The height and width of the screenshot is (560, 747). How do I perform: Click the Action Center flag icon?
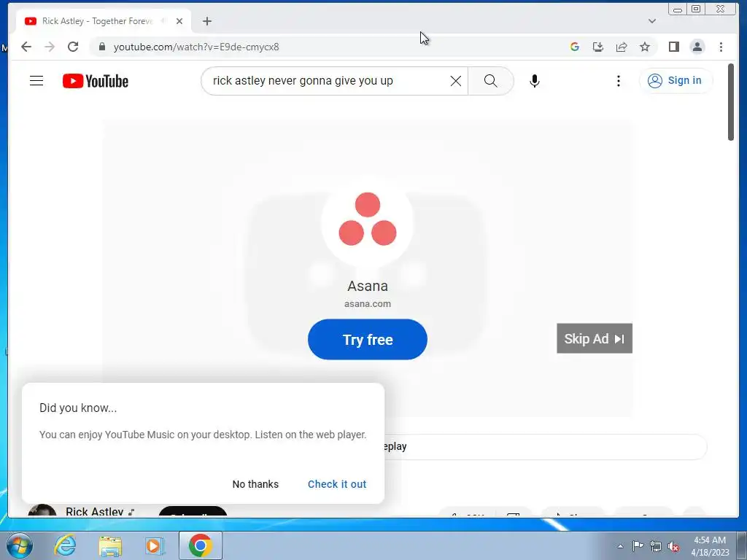(638, 546)
